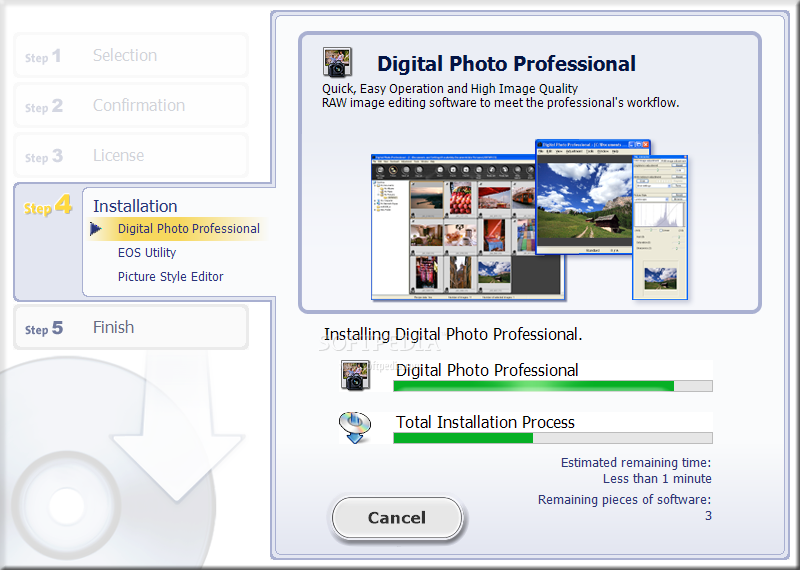
Task: Click Digital Photo Professional in installation list
Action: (189, 229)
